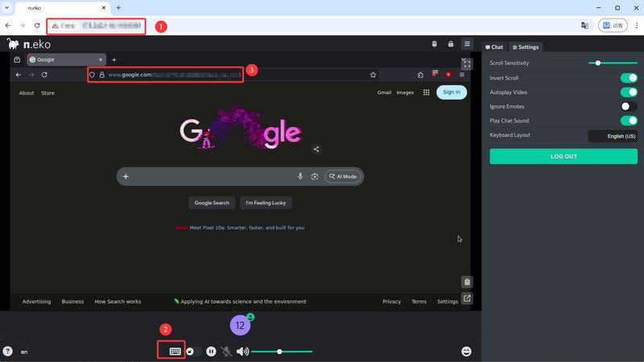Click the Google Sign in button

tap(452, 93)
